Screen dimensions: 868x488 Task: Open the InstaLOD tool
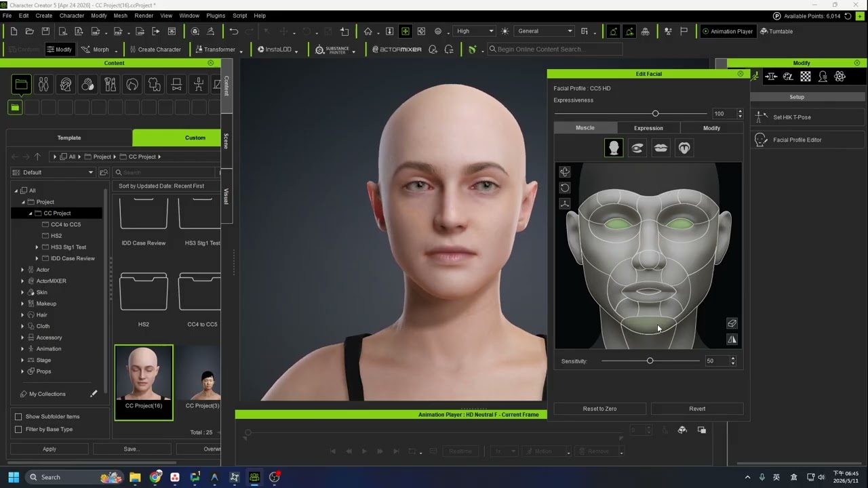(x=278, y=49)
